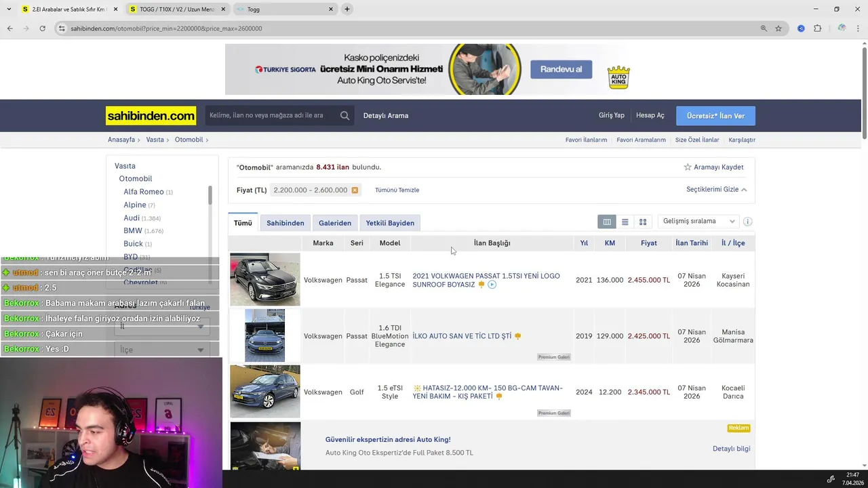Click the thumbs-down icon on the HATASIZ Golf listing
868x488 pixels.
point(499,396)
